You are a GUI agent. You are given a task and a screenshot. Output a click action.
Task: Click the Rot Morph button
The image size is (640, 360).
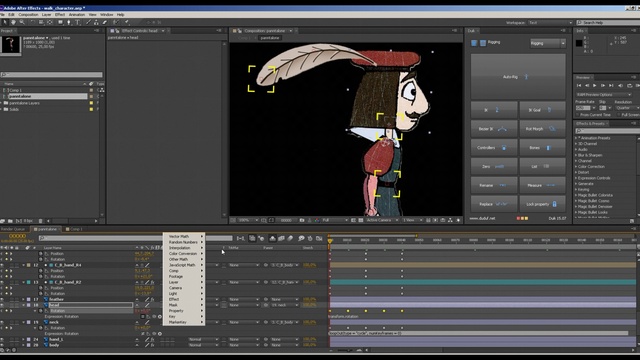pyautogui.click(x=542, y=129)
